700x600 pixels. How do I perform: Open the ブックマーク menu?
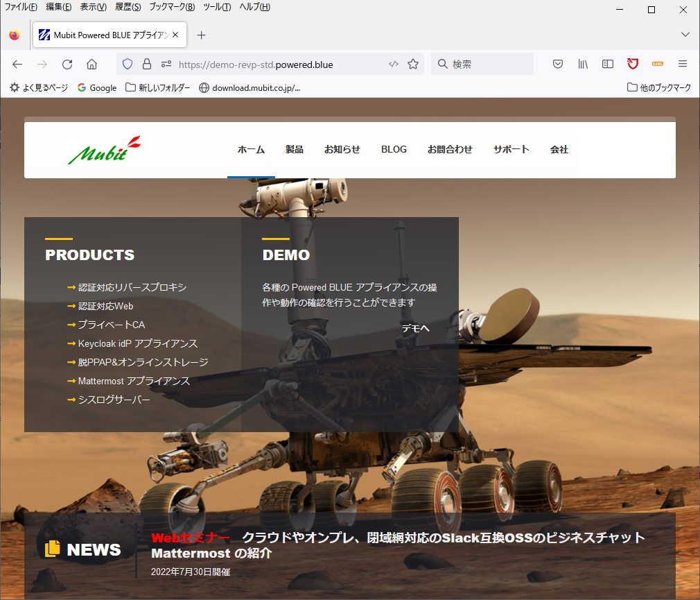172,7
